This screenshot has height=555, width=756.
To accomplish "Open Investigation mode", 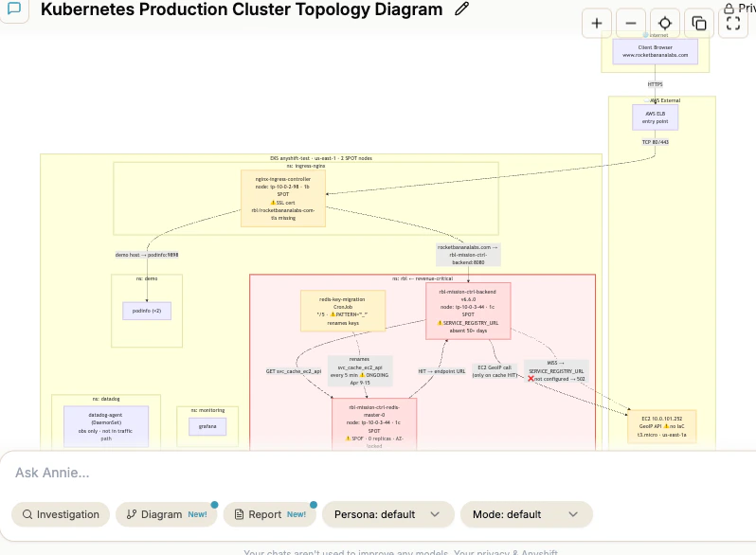I will click(x=61, y=514).
